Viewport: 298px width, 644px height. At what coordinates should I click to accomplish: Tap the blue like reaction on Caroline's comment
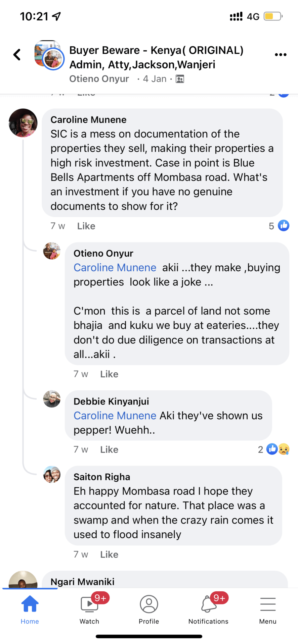[283, 226]
